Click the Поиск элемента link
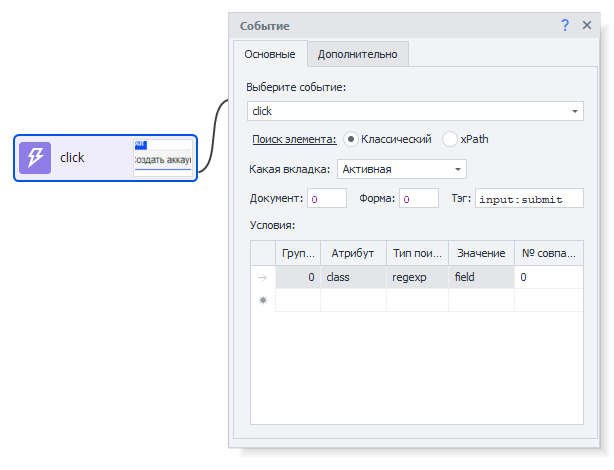Screen dimensions: 614x470 click(294, 139)
